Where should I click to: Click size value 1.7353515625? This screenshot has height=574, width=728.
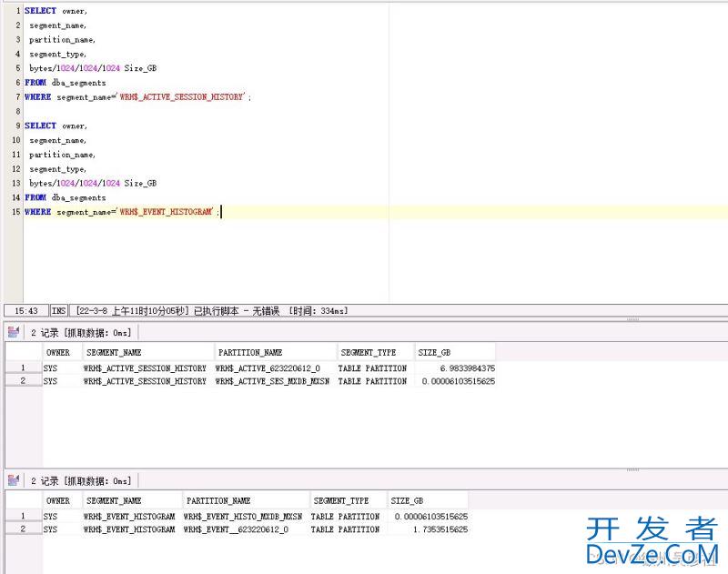pos(440,529)
